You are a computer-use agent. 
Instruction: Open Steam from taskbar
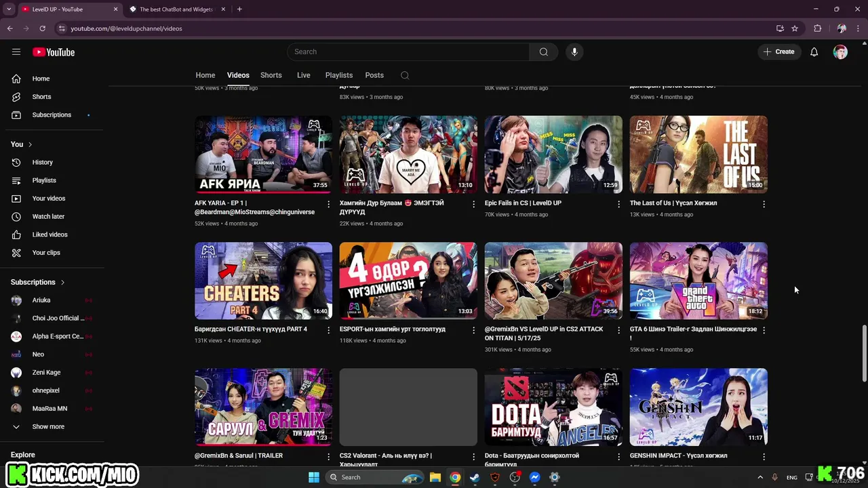(475, 477)
